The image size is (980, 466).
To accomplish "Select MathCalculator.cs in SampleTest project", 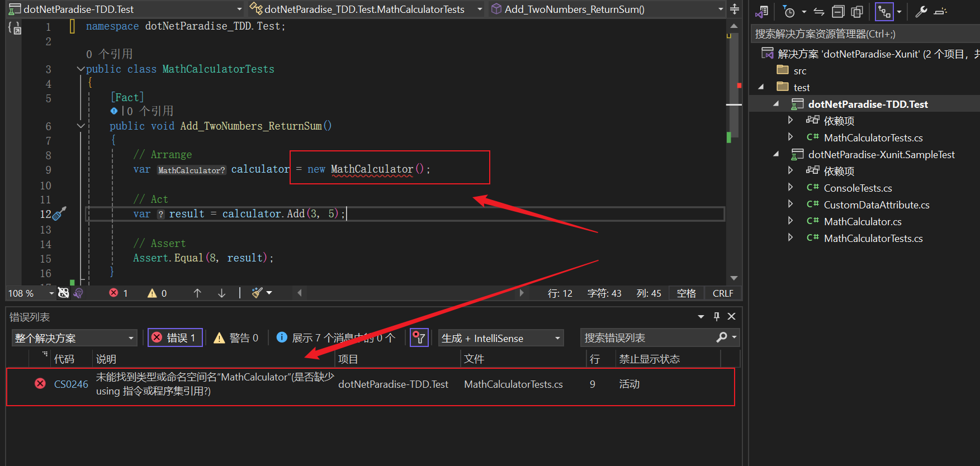I will pos(863,222).
